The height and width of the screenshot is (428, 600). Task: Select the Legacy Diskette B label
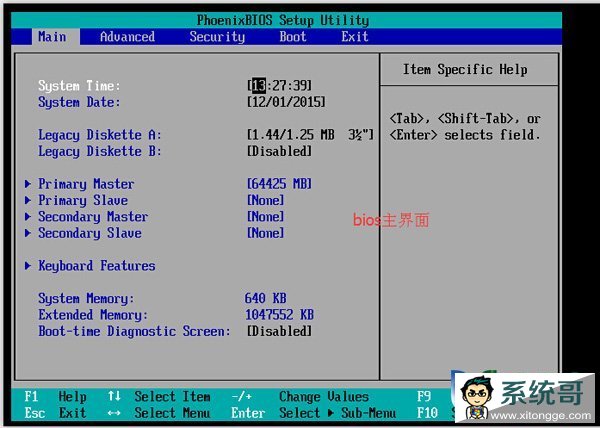click(x=100, y=151)
